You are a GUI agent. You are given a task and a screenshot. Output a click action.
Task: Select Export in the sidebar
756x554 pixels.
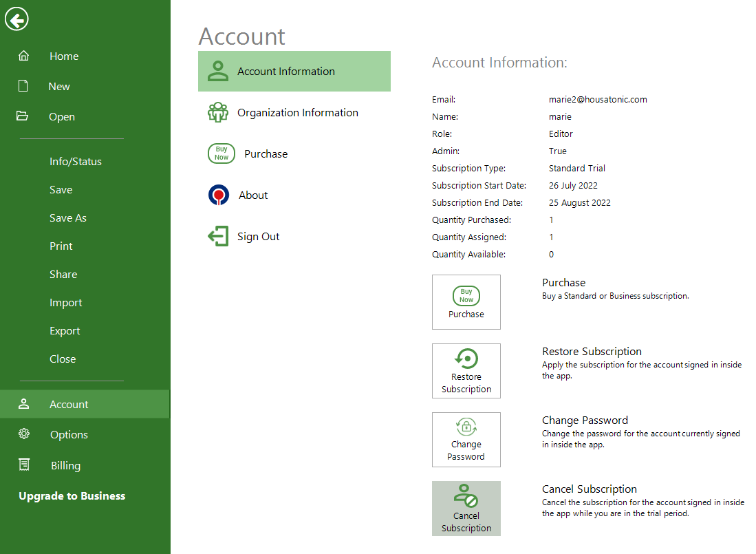pos(65,331)
